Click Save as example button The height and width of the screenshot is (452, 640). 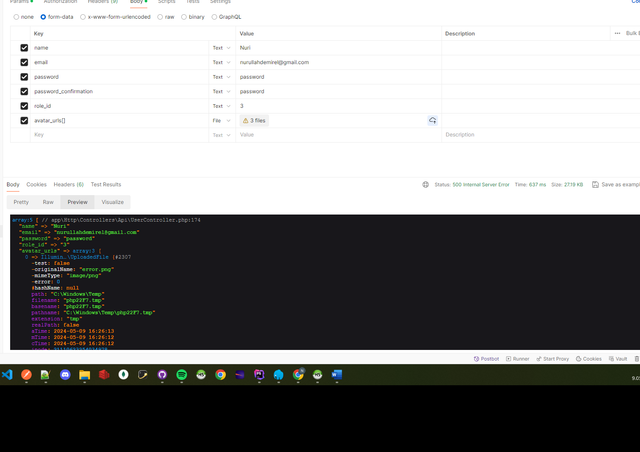pos(616,185)
